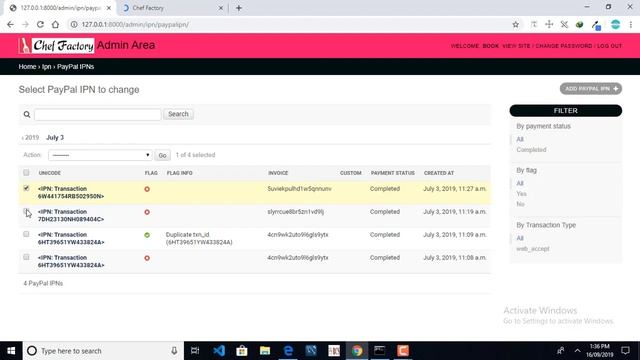
Task: Open the notification center icon
Action: pos(625,351)
